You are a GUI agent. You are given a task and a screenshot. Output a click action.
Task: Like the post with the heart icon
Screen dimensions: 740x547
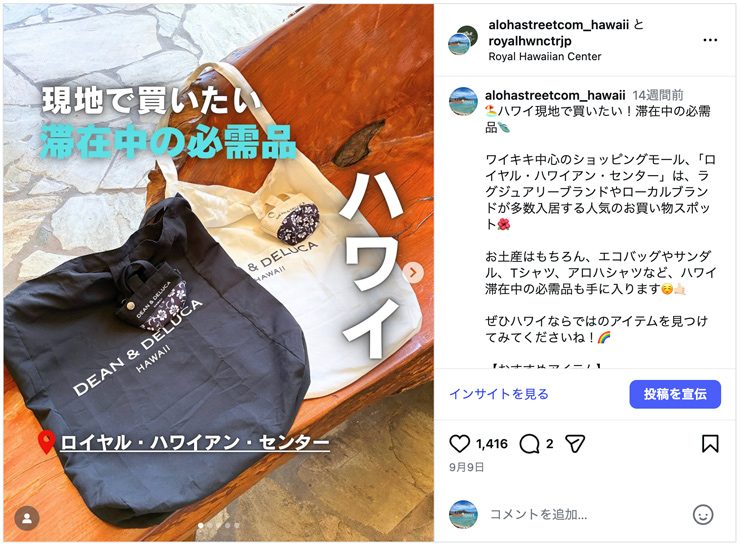click(459, 444)
